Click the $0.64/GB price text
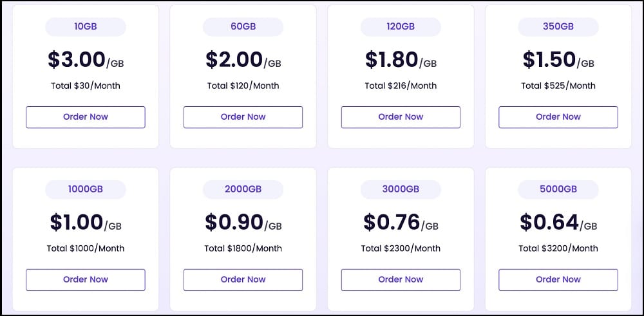Viewport: 644px width, 316px height. (x=558, y=223)
